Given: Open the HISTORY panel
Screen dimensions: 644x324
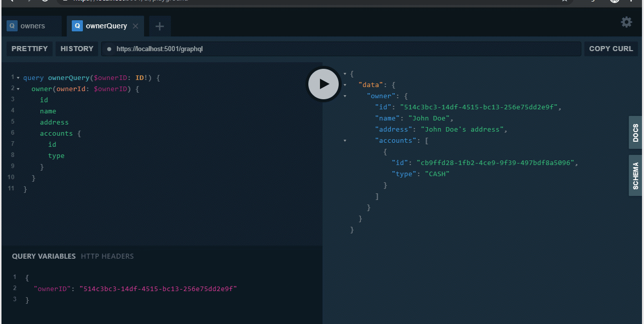Looking at the screenshot, I should pyautogui.click(x=77, y=49).
